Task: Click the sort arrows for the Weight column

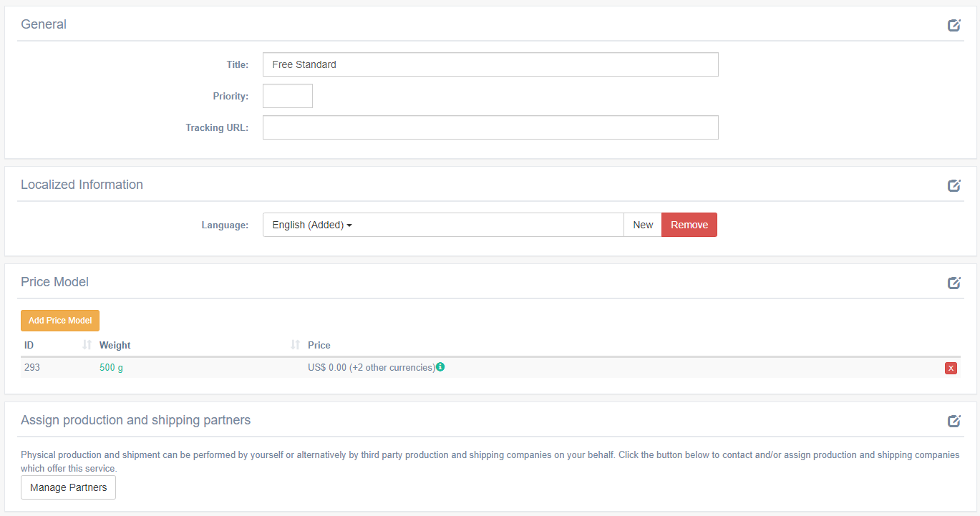Action: [x=295, y=345]
